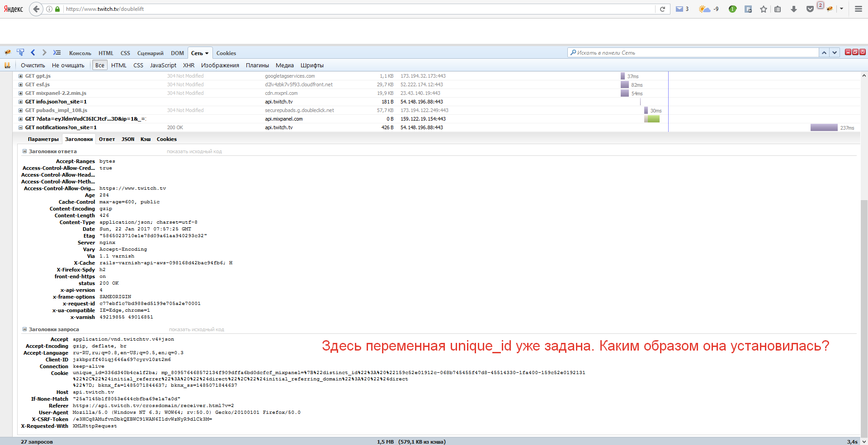
Task: Activate the element inspector pointer icon
Action: (x=20, y=52)
